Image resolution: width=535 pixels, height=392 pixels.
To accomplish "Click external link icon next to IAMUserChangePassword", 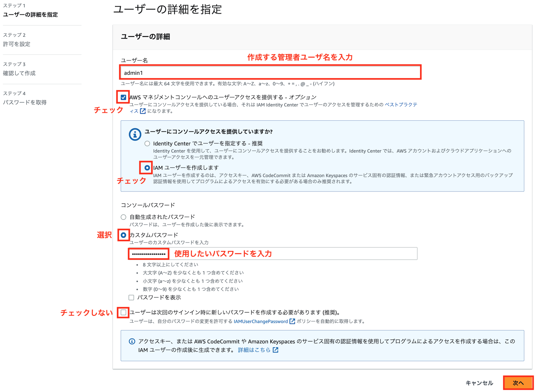I will (x=292, y=321).
